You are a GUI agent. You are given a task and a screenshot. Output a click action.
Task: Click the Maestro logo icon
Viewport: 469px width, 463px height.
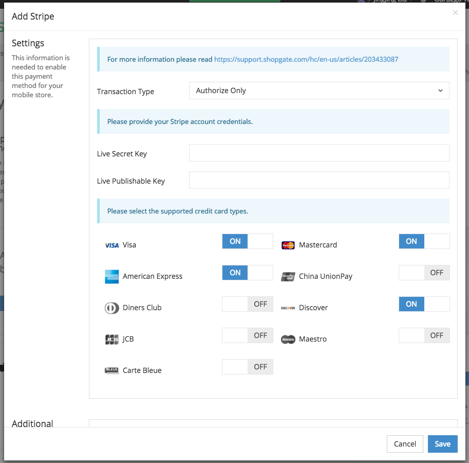(x=288, y=339)
